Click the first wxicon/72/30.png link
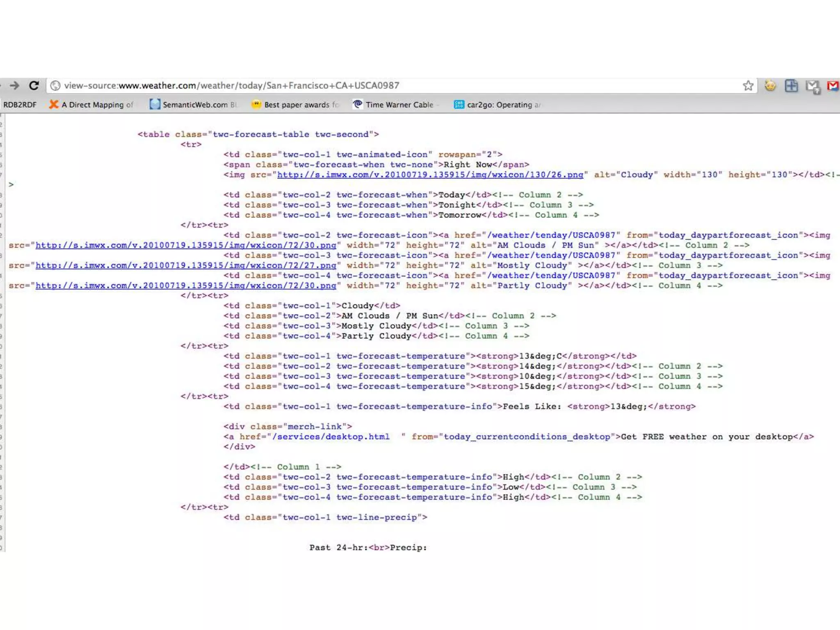The width and height of the screenshot is (840, 630). coord(185,245)
